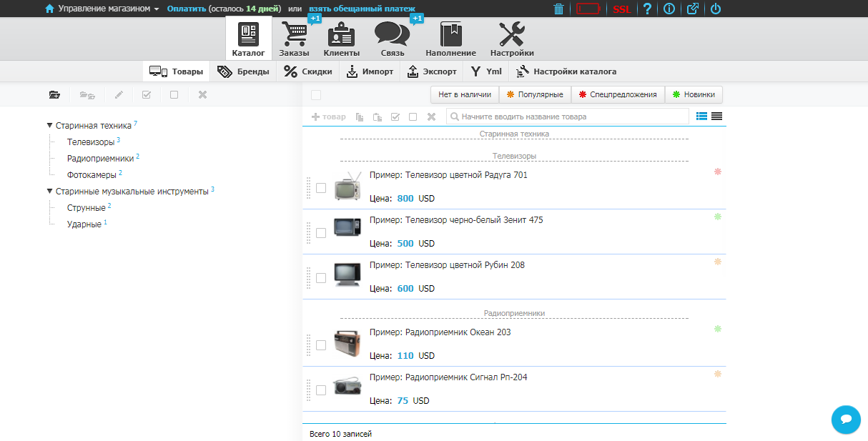Select Струнные in the category tree
Image resolution: width=868 pixels, height=441 pixels.
[87, 208]
